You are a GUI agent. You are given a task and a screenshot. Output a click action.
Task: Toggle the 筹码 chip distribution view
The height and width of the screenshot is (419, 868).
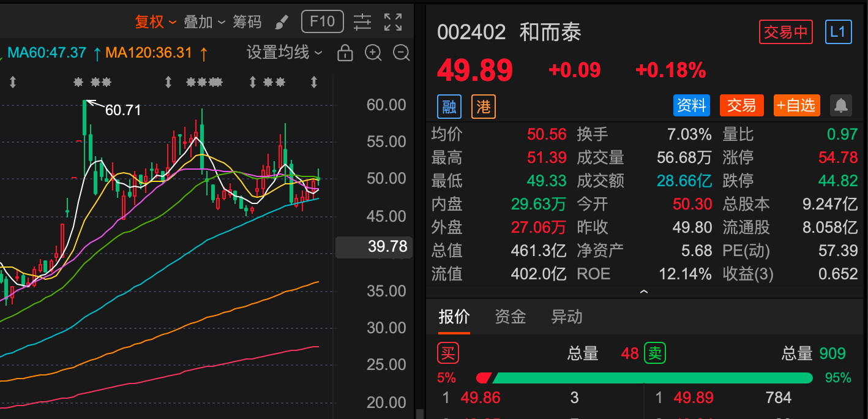(x=247, y=22)
